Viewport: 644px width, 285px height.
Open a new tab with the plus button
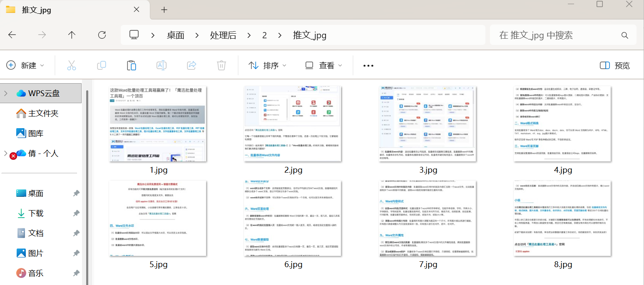[164, 10]
